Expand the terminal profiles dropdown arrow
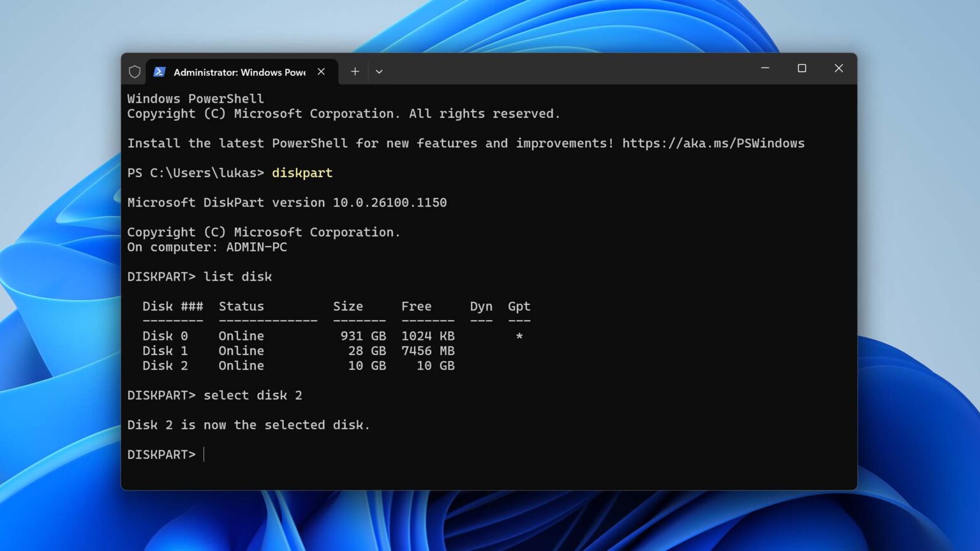This screenshot has width=980, height=551. pos(380,71)
